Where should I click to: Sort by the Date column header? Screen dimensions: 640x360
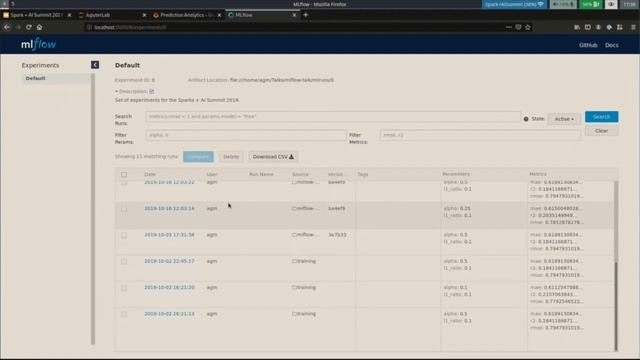[x=150, y=174]
